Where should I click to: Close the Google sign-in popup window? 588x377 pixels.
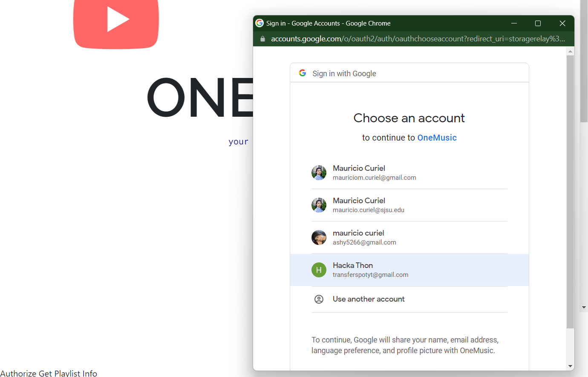562,23
